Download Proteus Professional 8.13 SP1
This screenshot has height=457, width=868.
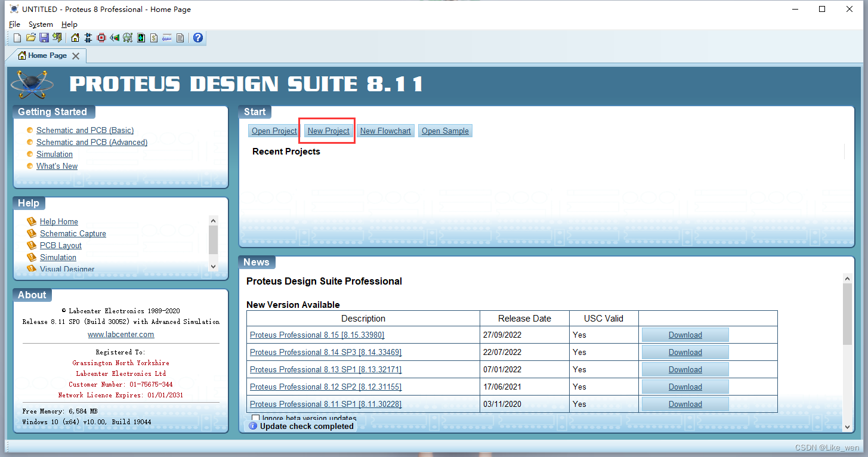685,369
